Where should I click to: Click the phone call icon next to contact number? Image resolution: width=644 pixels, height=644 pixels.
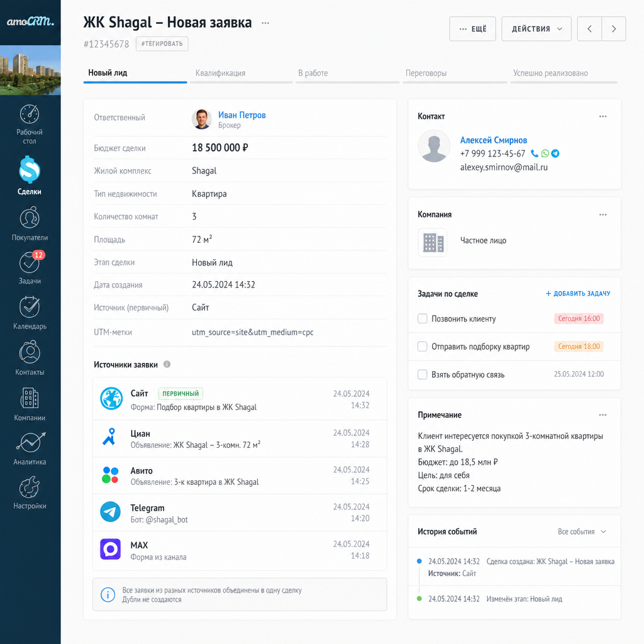535,153
